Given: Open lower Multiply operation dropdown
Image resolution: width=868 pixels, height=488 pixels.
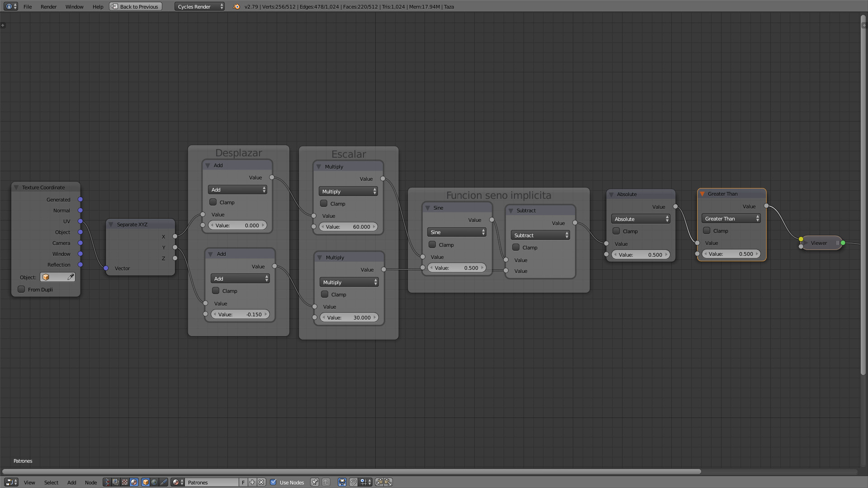Looking at the screenshot, I should coord(349,282).
